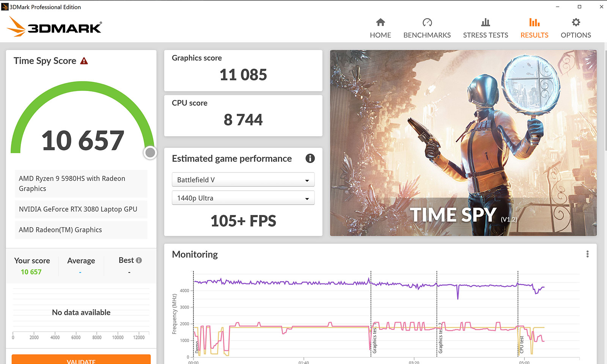
Task: Click the No data available message
Action: (81, 312)
